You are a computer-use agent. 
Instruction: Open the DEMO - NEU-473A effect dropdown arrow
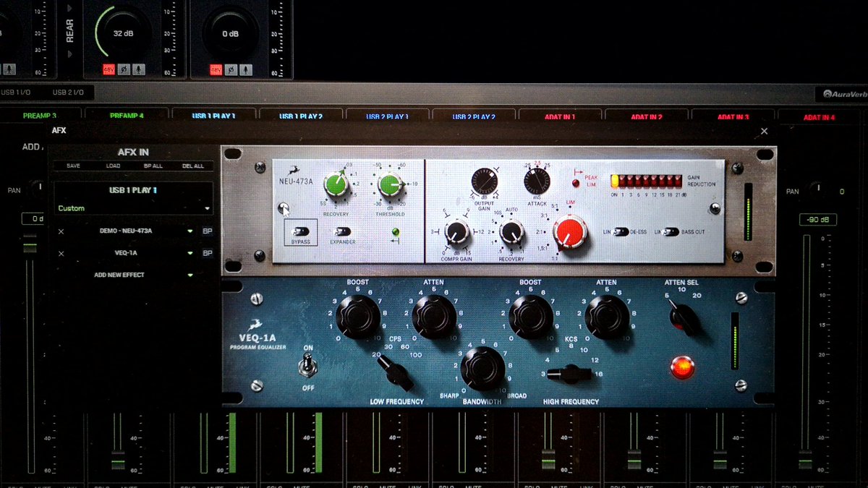190,231
